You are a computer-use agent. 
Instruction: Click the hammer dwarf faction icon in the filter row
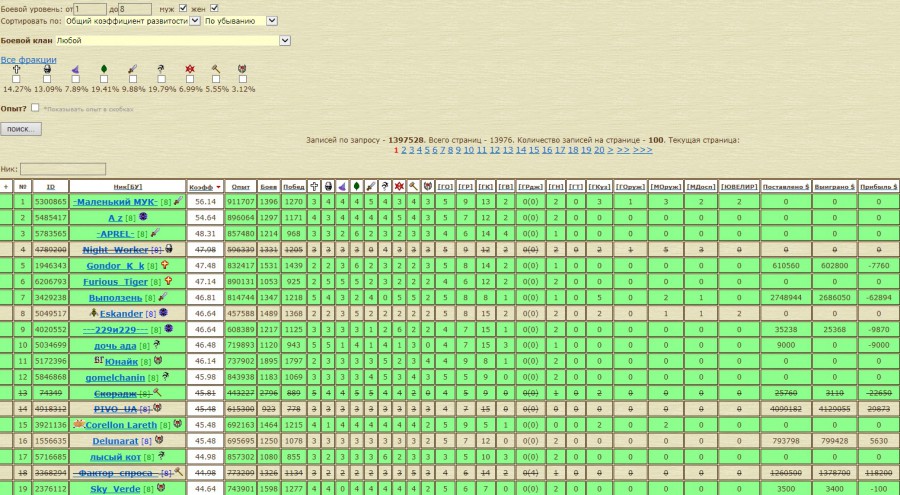pyautogui.click(x=215, y=69)
